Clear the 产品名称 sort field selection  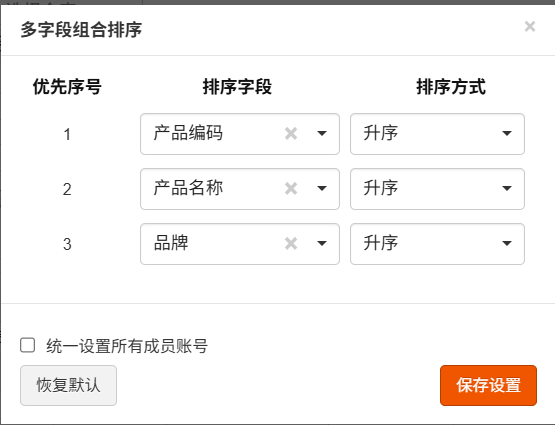pyautogui.click(x=291, y=189)
